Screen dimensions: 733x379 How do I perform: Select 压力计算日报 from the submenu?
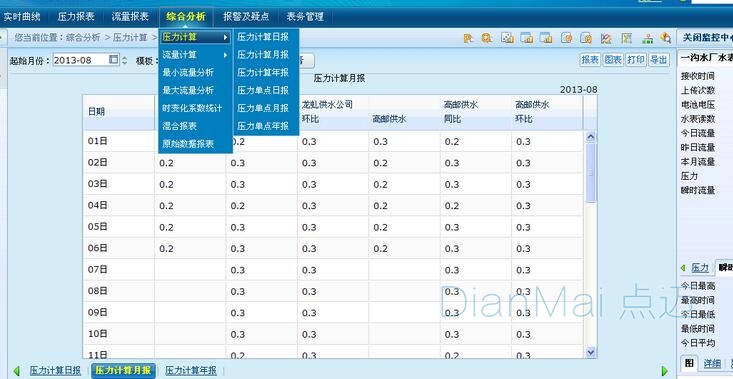[x=263, y=37]
